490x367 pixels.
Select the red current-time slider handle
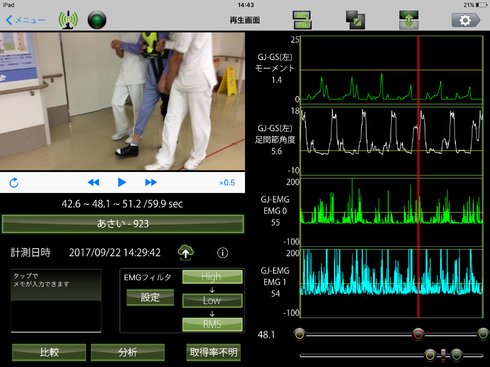coord(418,334)
